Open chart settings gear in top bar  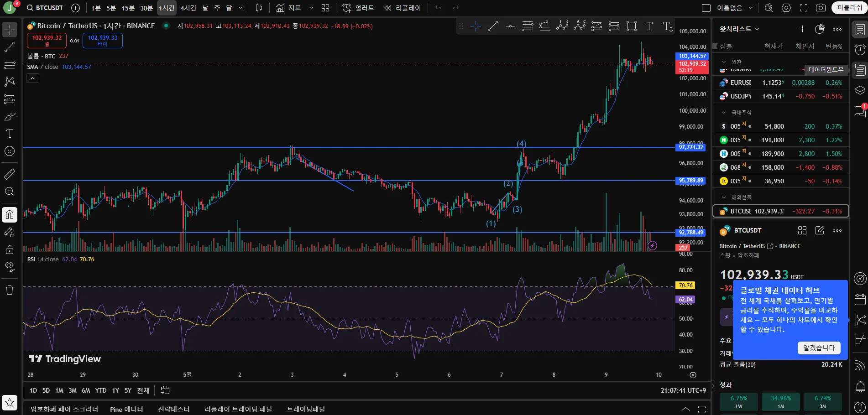[x=786, y=8]
